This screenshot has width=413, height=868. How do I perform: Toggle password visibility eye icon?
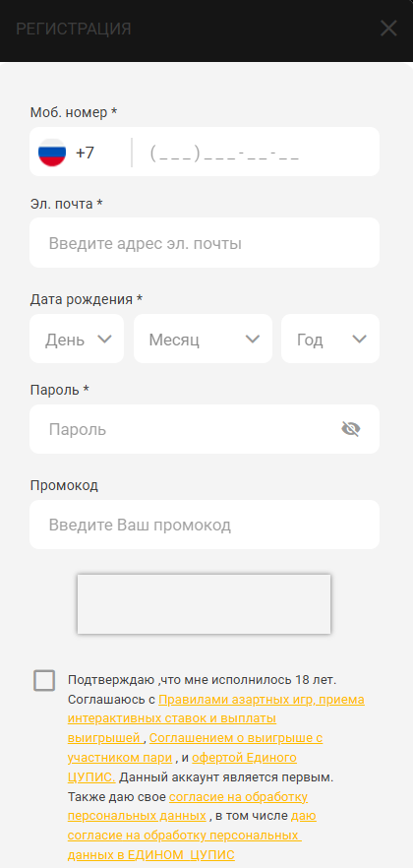click(351, 429)
